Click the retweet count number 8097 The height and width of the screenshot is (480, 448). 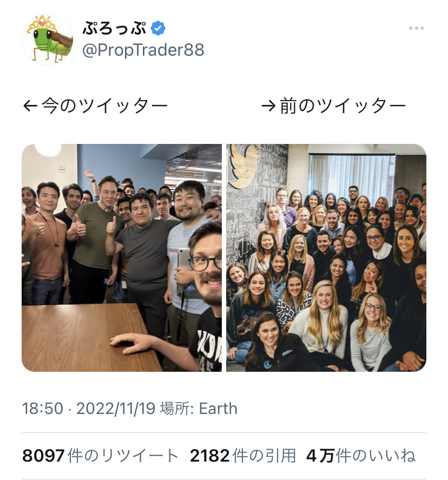[x=43, y=456]
